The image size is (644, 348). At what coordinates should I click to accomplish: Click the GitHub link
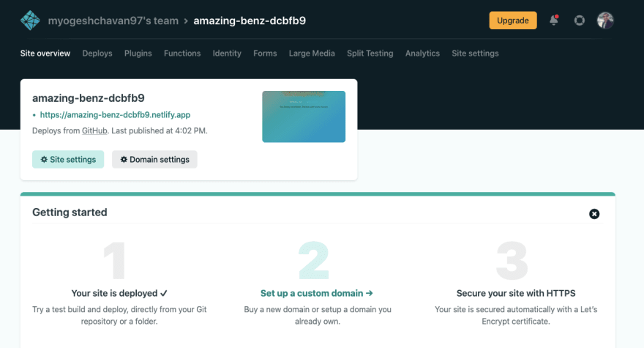point(94,131)
